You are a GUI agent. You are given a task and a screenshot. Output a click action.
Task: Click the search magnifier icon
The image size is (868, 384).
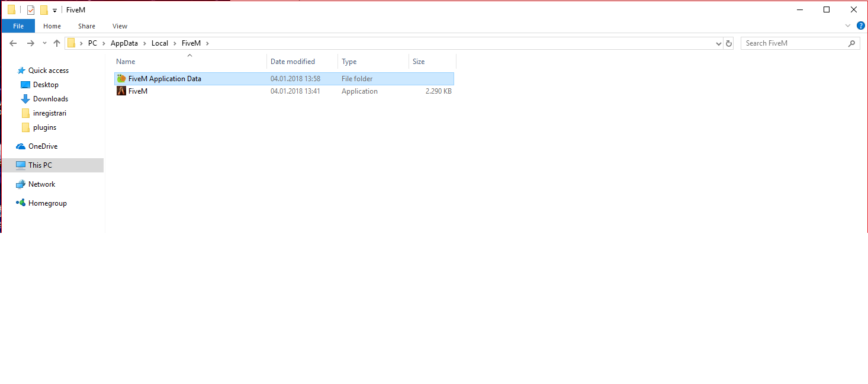pos(852,43)
